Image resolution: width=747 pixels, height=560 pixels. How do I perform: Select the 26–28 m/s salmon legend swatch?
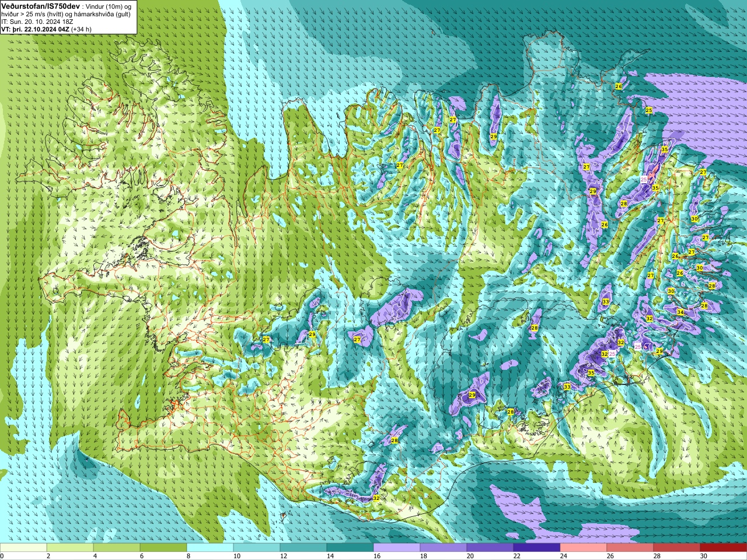click(x=630, y=547)
